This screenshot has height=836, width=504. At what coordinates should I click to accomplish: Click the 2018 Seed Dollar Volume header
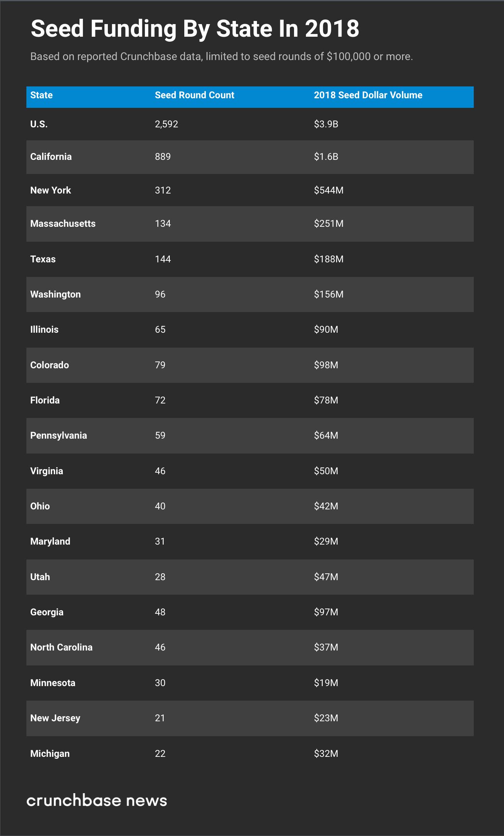[368, 95]
